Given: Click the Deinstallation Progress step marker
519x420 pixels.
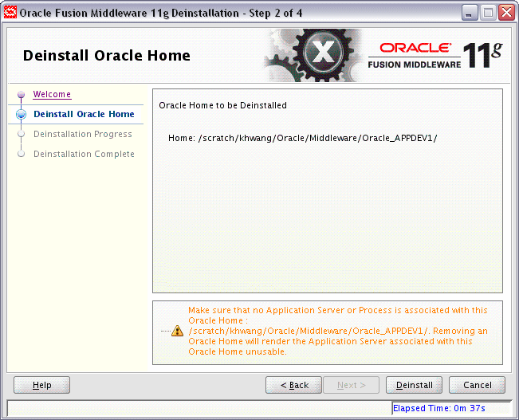Looking at the screenshot, I should (22, 134).
